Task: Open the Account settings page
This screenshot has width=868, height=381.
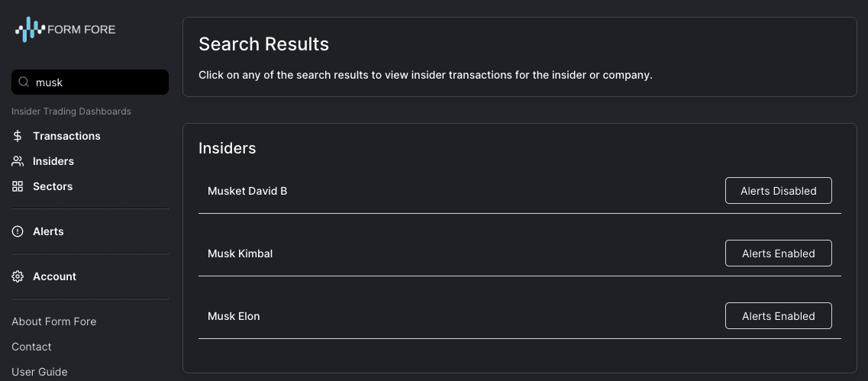Action: 54,276
